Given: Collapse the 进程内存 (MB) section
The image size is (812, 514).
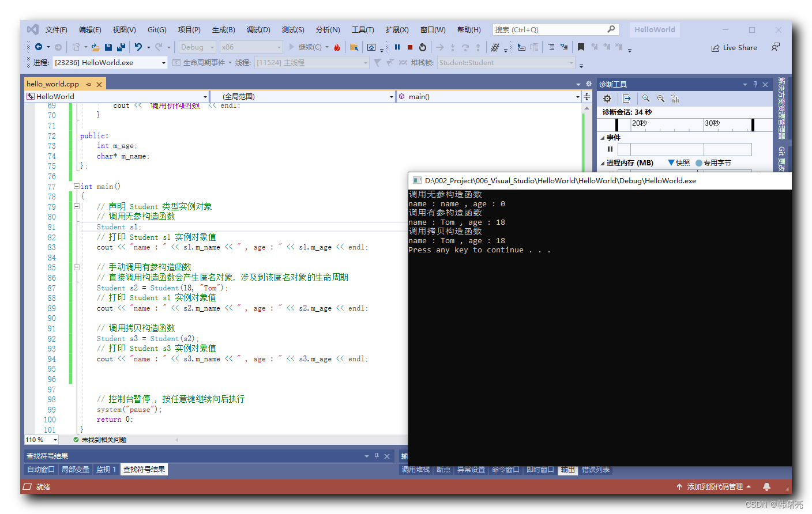Looking at the screenshot, I should (603, 163).
